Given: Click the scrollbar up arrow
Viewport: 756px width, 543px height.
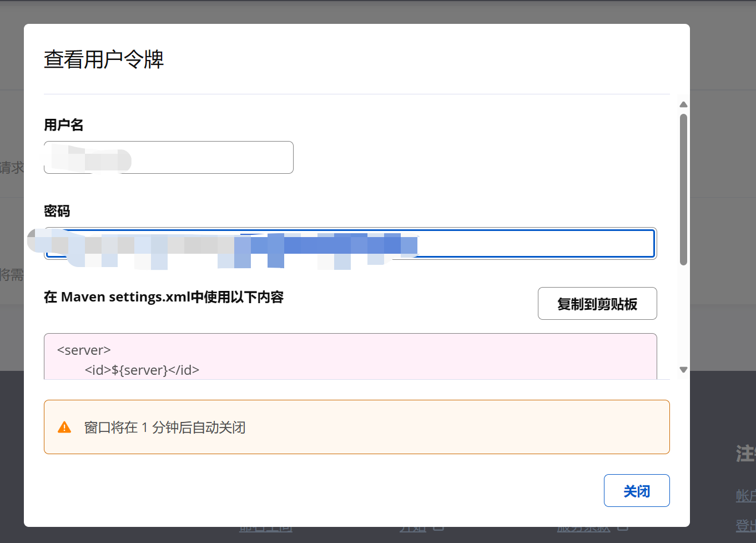Looking at the screenshot, I should click(683, 104).
